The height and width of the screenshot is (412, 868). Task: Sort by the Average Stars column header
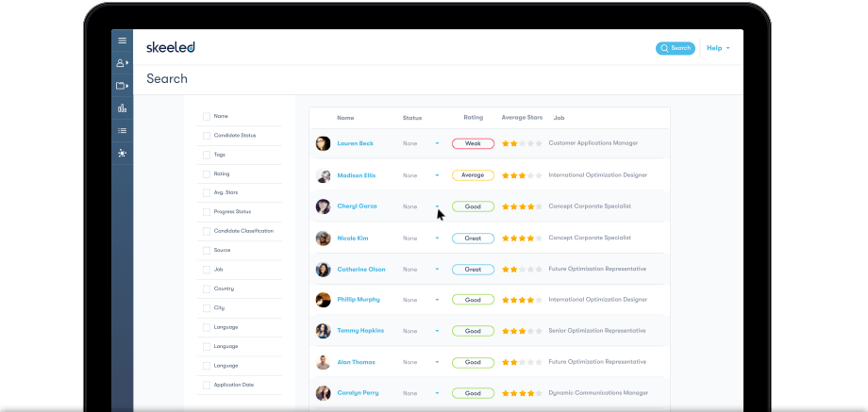pos(522,118)
